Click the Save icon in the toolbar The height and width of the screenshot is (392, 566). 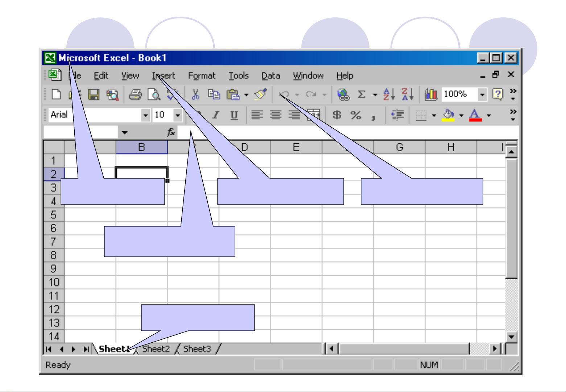click(94, 95)
